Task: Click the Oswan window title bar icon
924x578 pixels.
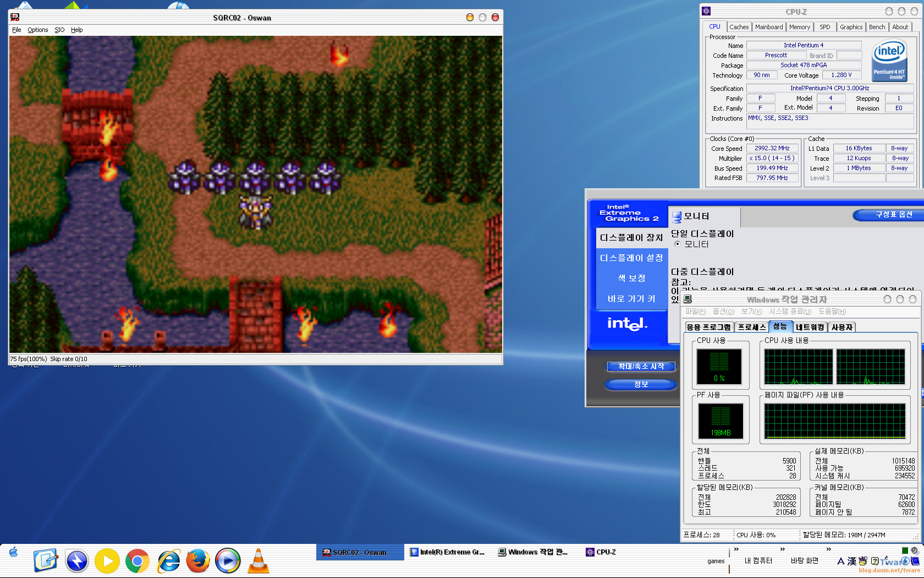Action: click(15, 17)
